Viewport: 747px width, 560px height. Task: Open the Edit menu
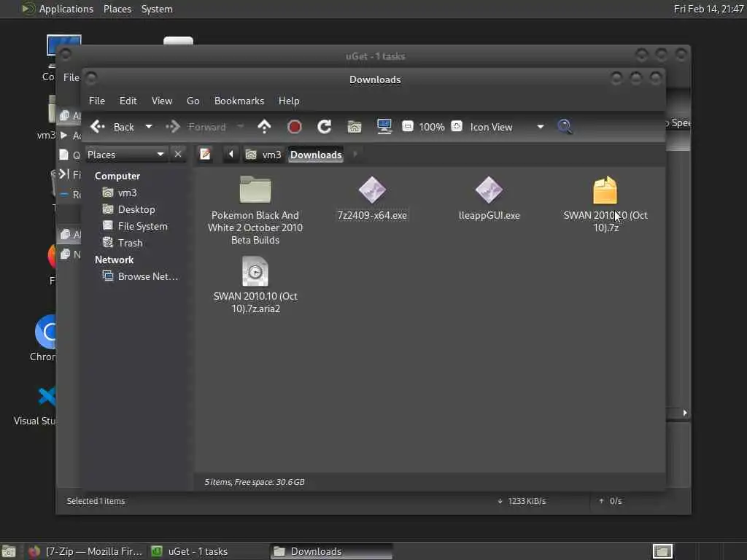[x=128, y=101]
